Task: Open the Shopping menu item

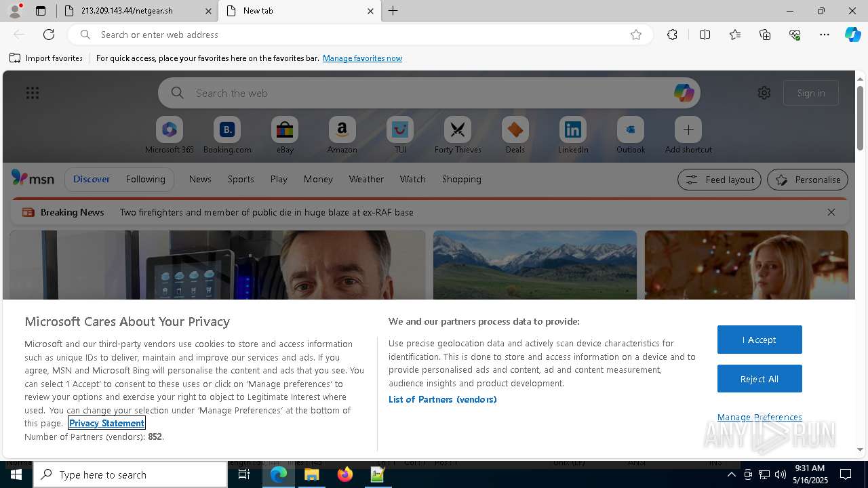Action: pos(462,179)
